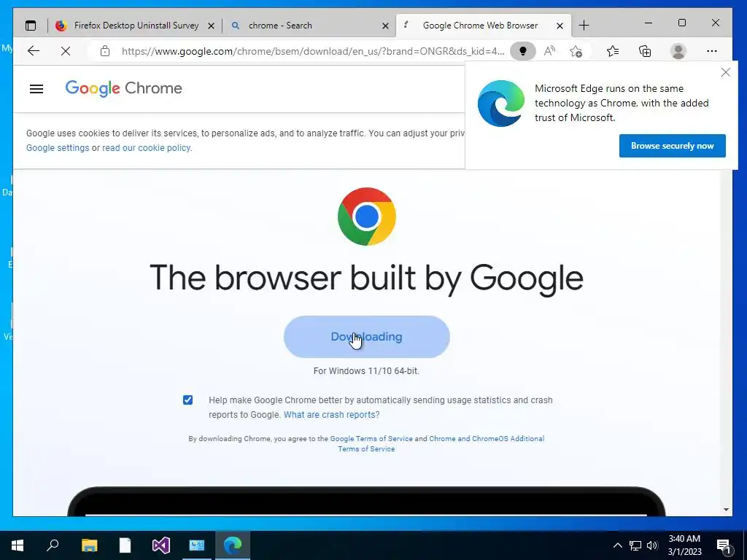Click the Google Chrome logo
Viewport: 747px width, 560px height.
(124, 88)
